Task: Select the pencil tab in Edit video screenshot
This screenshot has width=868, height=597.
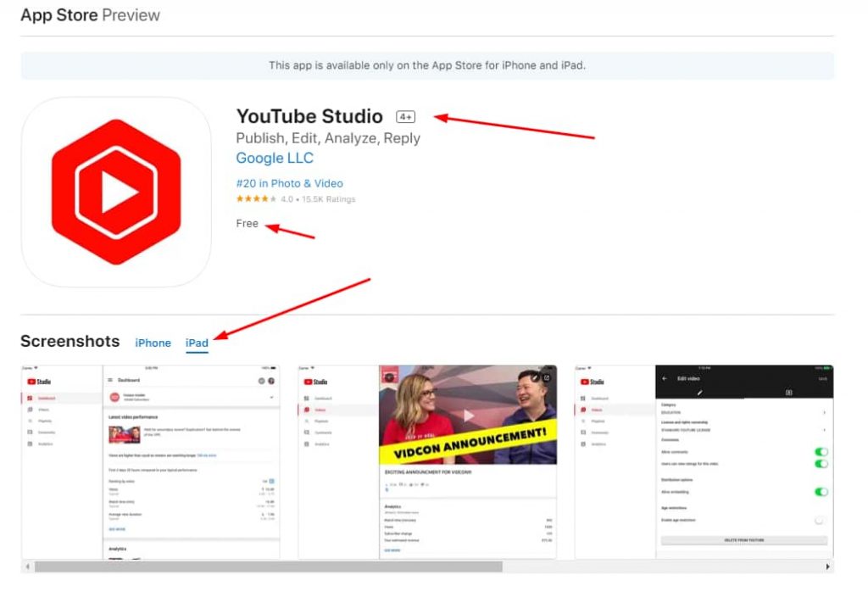Action: (699, 392)
